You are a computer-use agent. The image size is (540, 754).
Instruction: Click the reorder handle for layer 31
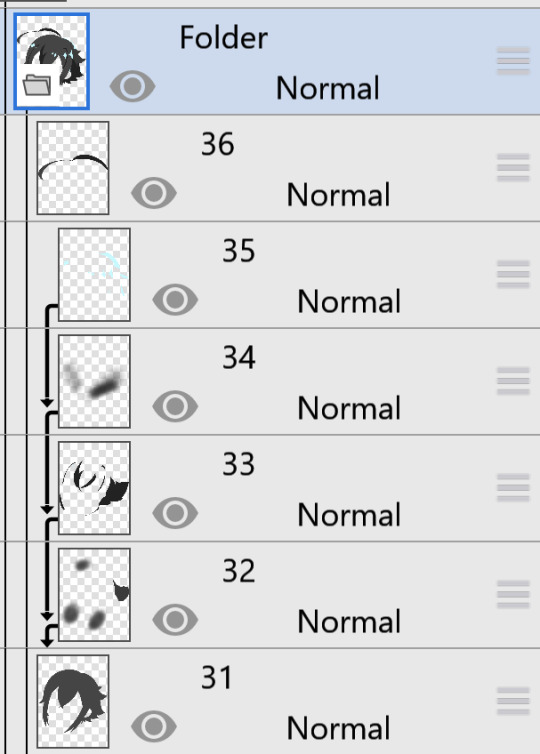pos(513,701)
